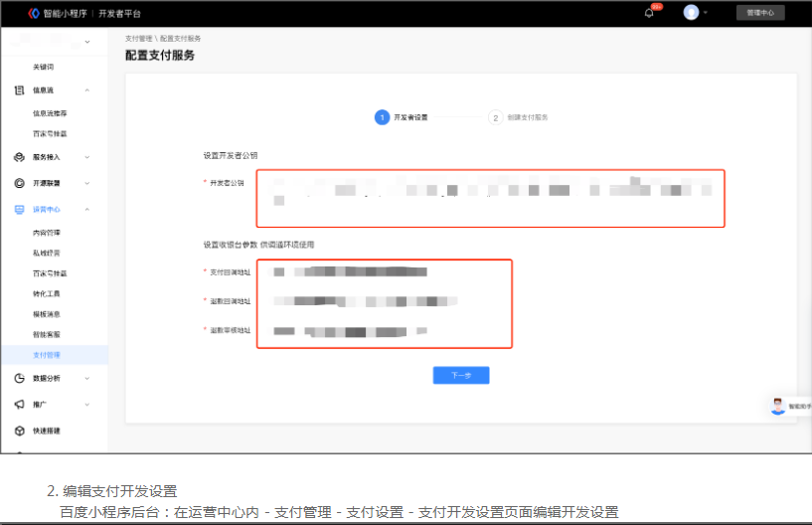Click the 创建支付服务 step label
This screenshot has width=812, height=525.
[x=527, y=117]
